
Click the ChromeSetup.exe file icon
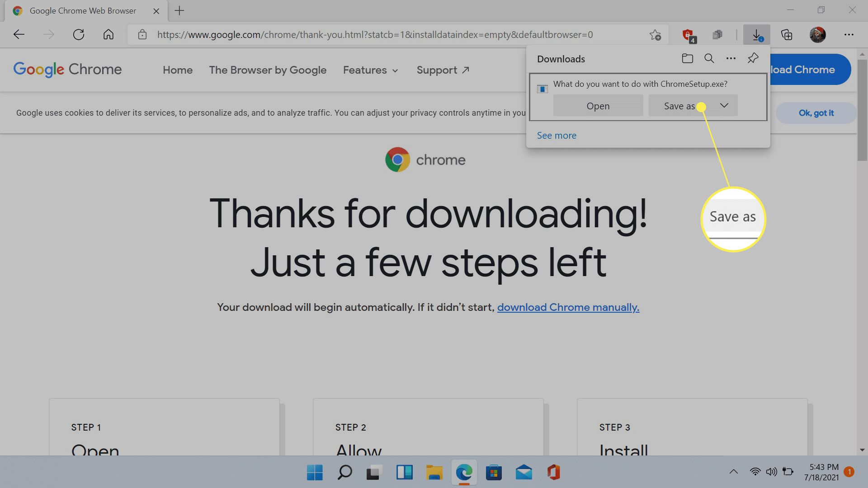click(x=542, y=89)
